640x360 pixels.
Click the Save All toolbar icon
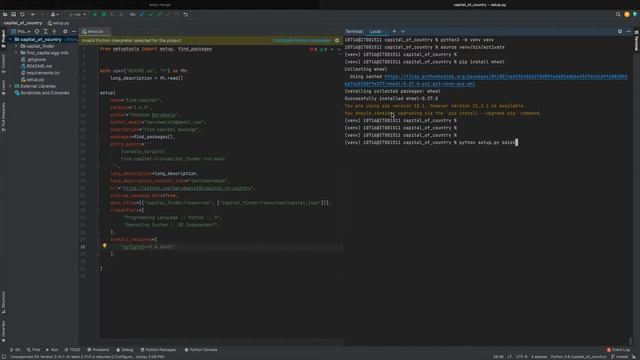point(13,14)
